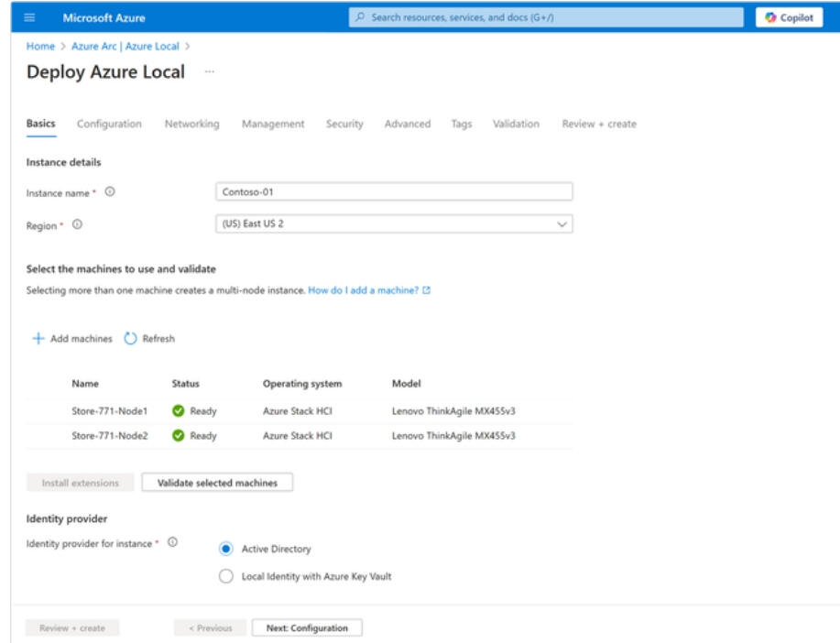Click the external link icon after add a machine

tap(427, 290)
